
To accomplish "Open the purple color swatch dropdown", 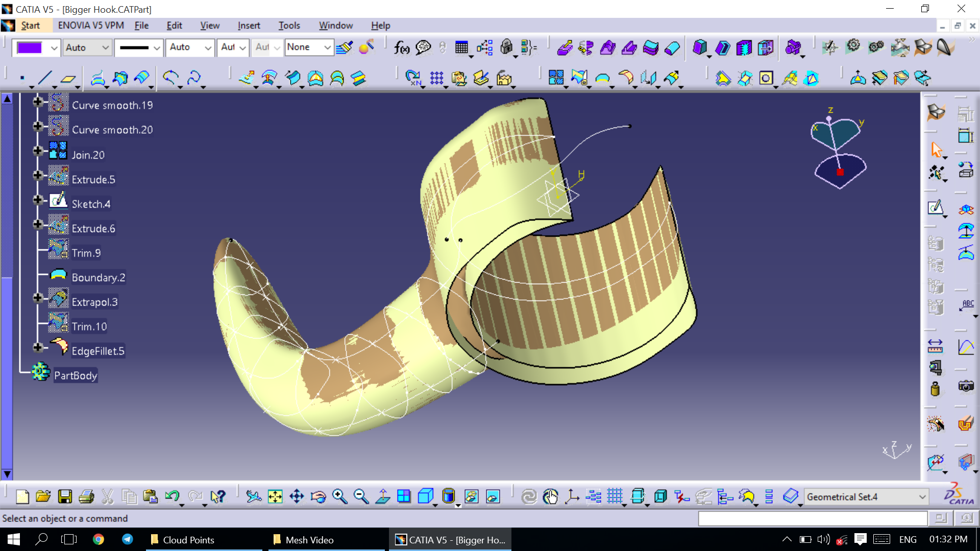I will [x=54, y=48].
